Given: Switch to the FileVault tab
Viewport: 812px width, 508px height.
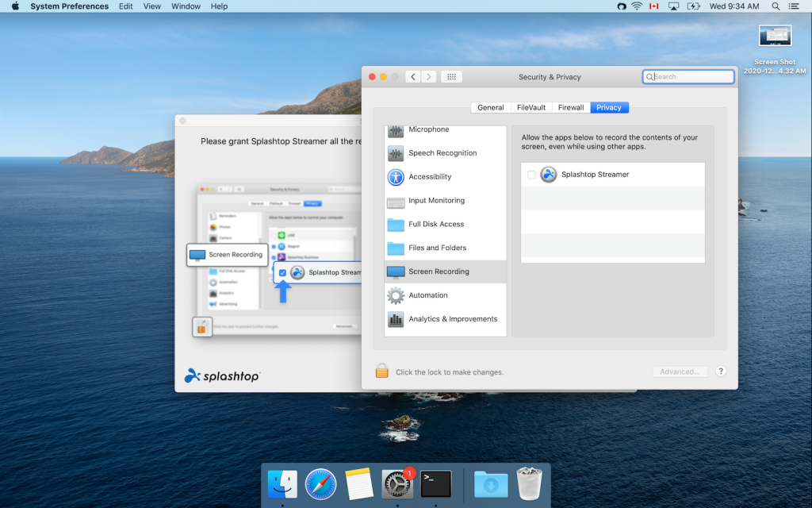Looking at the screenshot, I should click(x=531, y=107).
